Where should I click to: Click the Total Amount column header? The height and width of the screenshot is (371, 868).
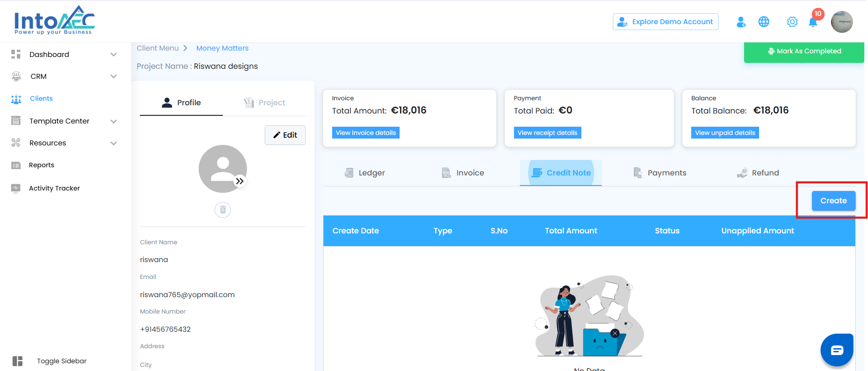click(571, 231)
